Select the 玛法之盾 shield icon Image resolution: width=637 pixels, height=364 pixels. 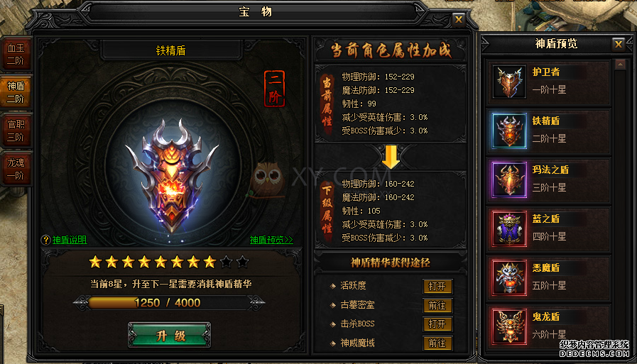pos(509,180)
